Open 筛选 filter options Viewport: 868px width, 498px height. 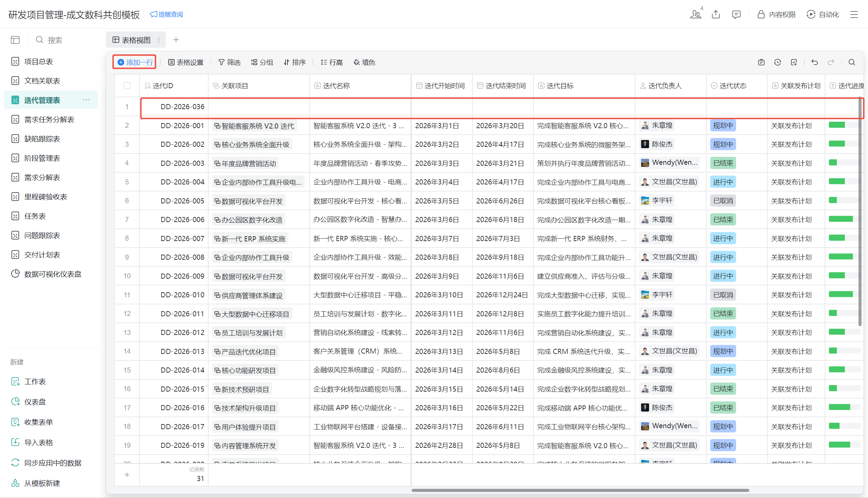tap(230, 62)
